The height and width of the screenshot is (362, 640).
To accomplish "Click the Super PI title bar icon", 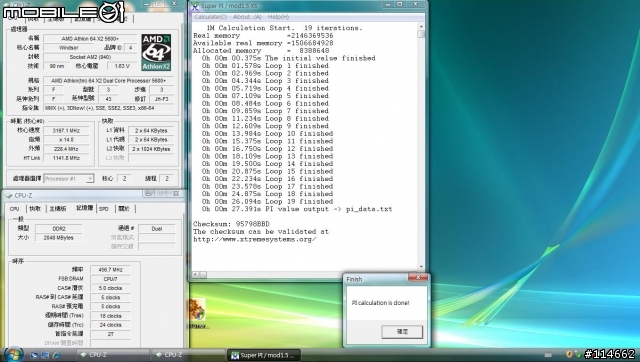I will [x=195, y=6].
